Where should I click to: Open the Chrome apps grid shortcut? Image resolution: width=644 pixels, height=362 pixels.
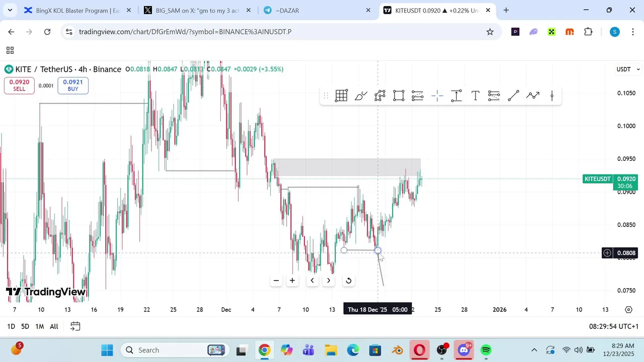(10, 50)
